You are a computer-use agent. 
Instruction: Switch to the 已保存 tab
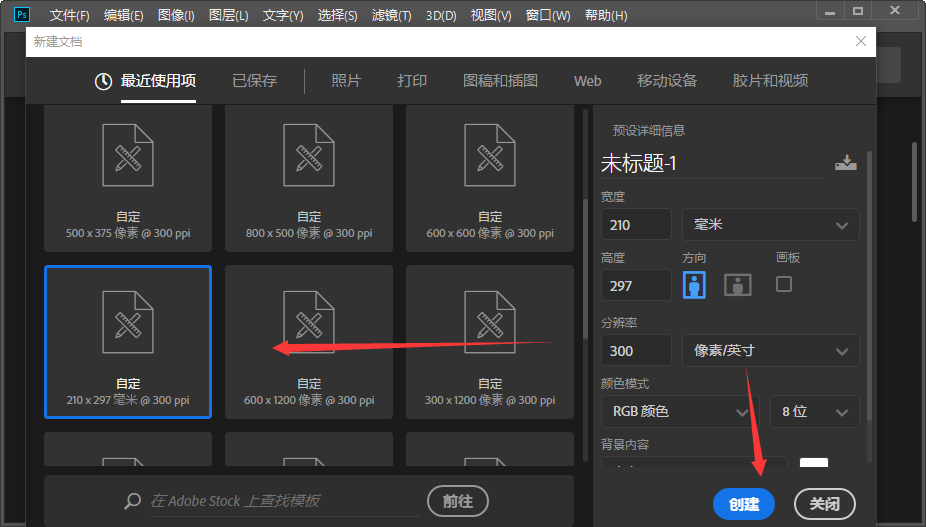(255, 81)
